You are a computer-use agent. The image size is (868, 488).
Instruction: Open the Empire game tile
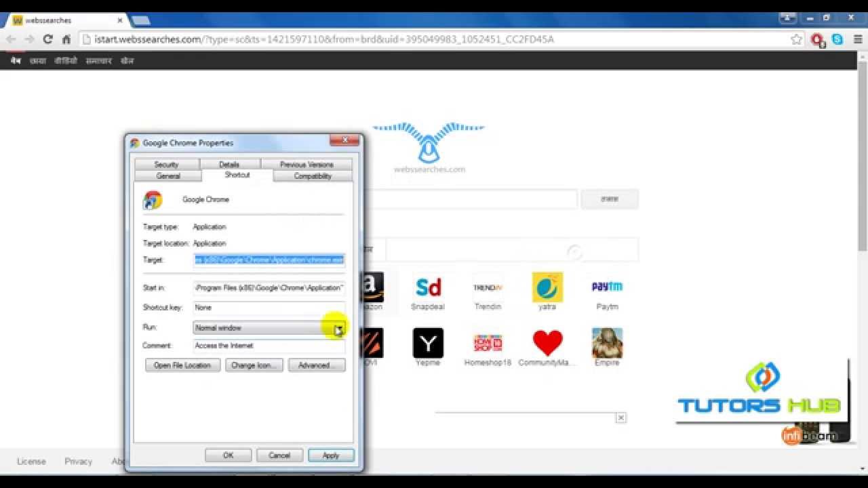tap(607, 348)
